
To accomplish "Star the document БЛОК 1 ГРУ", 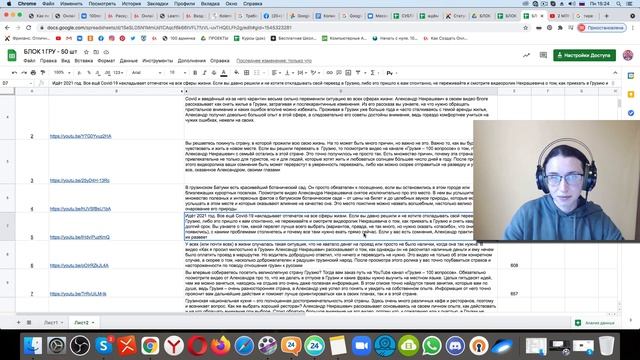I will (x=86, y=52).
